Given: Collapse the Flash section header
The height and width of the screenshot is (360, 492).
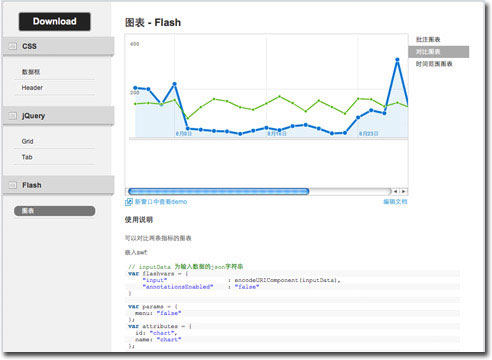Looking at the screenshot, I should pos(58,185).
